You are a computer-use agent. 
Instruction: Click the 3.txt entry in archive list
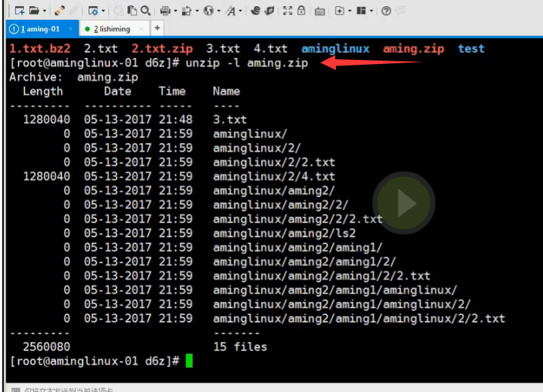[230, 120]
